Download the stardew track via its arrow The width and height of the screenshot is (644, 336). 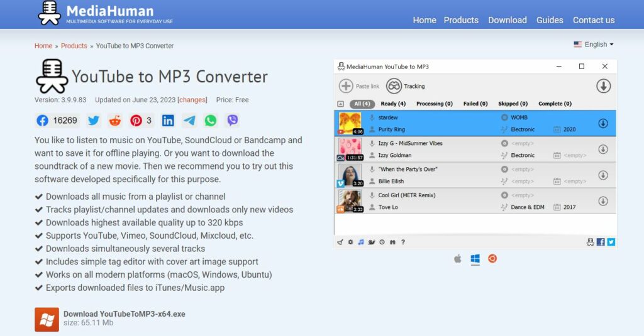[x=603, y=123]
